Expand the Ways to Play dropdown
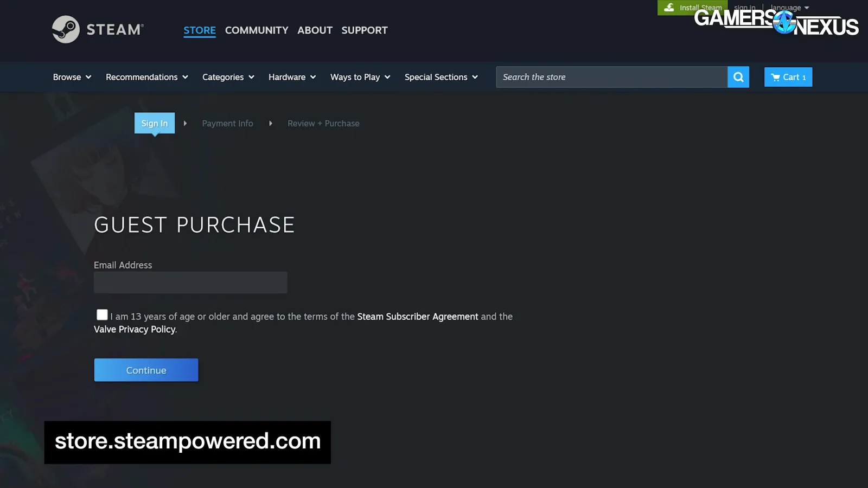Image resolution: width=868 pixels, height=488 pixels. coord(360,77)
